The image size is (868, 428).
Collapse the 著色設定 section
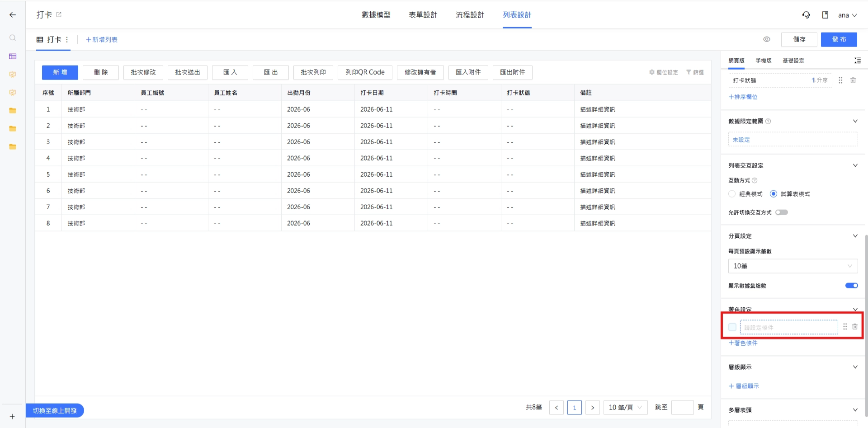point(855,309)
